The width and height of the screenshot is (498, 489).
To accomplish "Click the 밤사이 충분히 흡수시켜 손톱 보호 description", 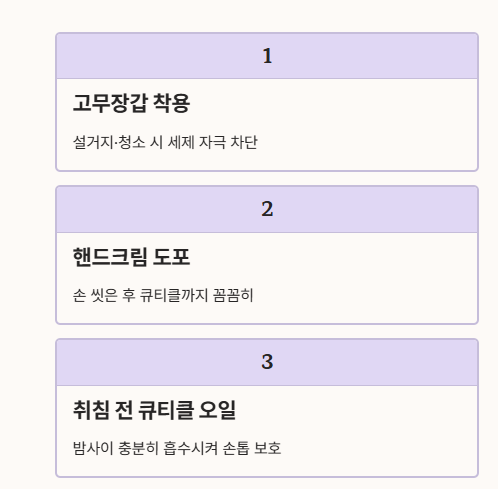I will [177, 448].
